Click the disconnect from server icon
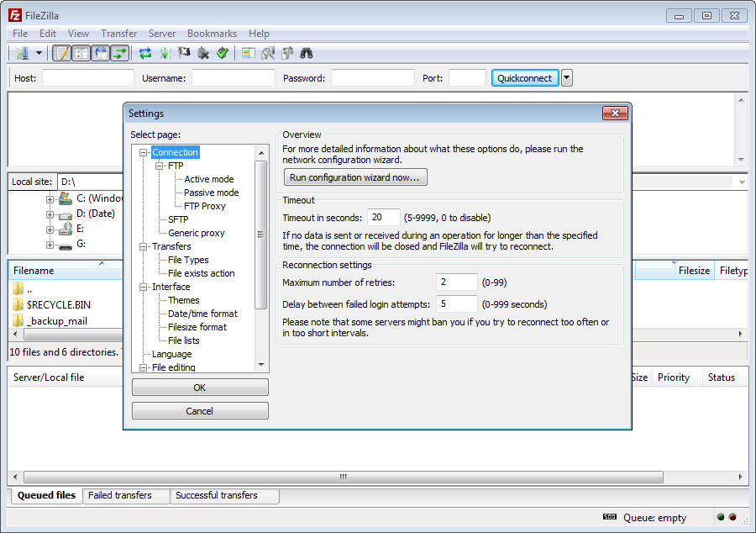Screen dimensions: 756x533 [203, 53]
